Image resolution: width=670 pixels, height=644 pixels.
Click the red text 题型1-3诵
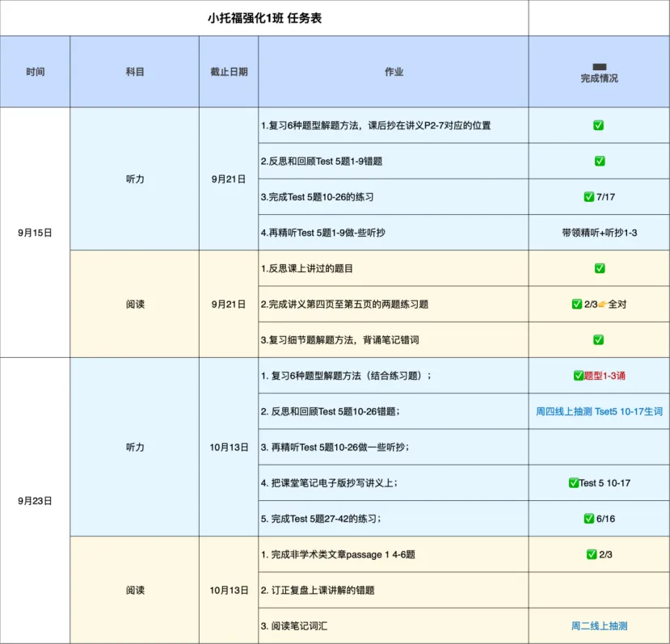point(605,376)
